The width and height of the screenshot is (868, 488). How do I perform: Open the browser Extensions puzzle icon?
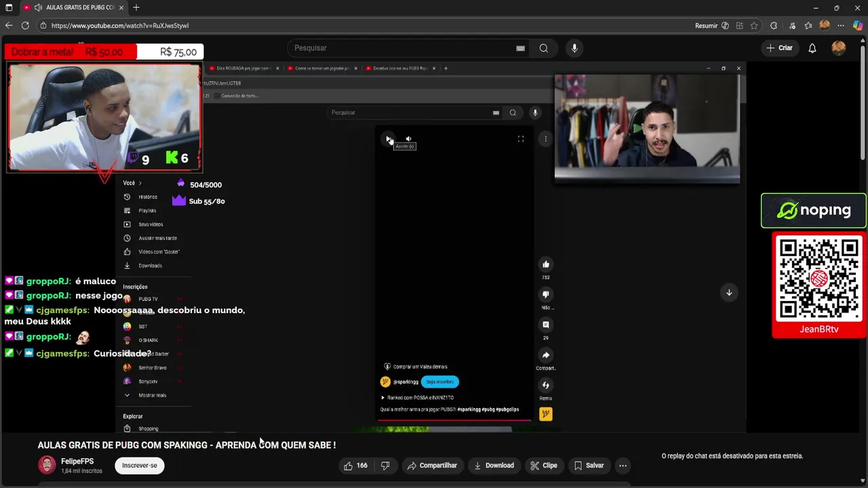pos(774,26)
